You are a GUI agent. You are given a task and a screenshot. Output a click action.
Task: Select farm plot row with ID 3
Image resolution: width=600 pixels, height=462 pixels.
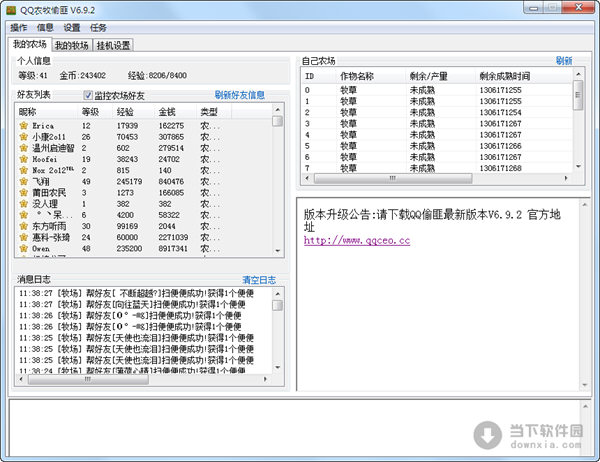(x=437, y=124)
